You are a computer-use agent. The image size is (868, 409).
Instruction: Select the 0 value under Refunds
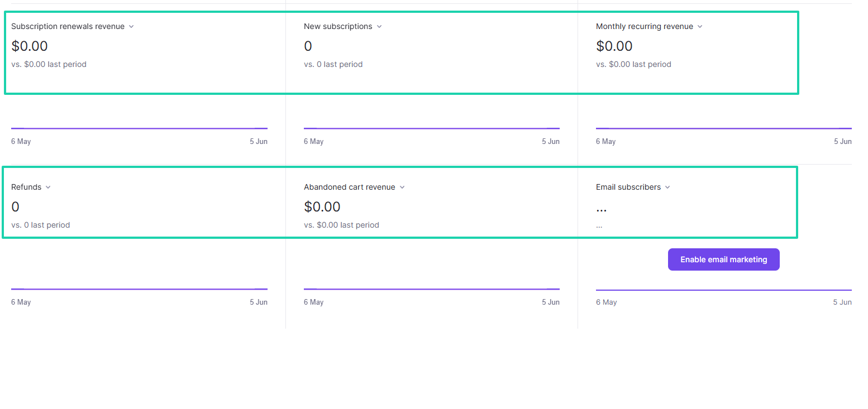click(16, 206)
